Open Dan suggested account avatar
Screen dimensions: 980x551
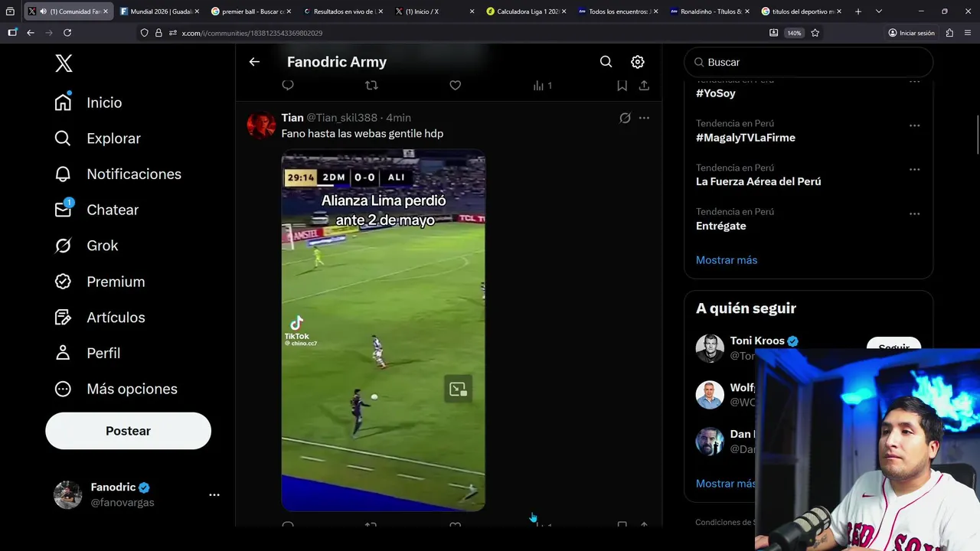coord(710,442)
